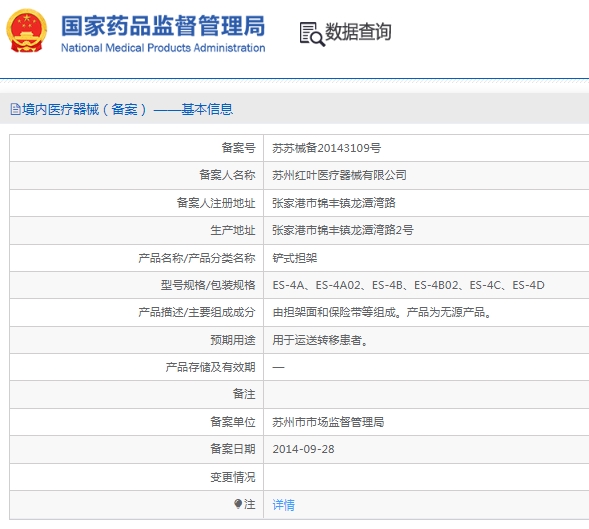Viewport: 589px width, 529px height.
Task: Click the 备案日期 label
Action: [x=233, y=449]
